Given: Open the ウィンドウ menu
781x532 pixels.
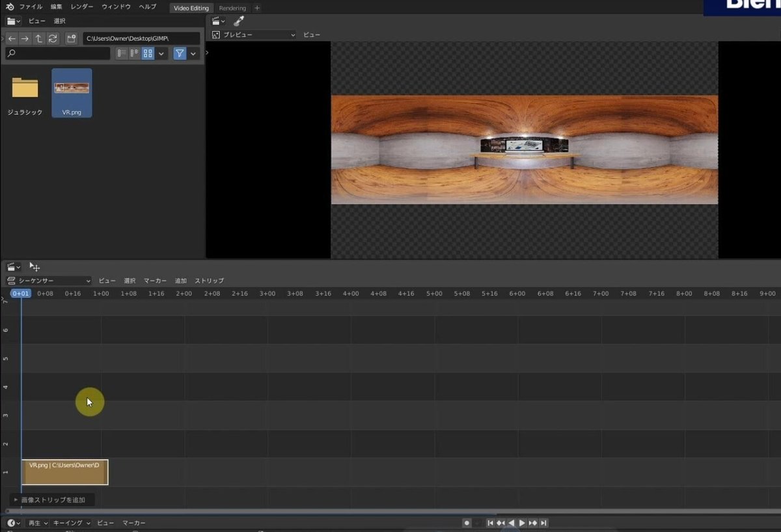Looking at the screenshot, I should tap(116, 7).
